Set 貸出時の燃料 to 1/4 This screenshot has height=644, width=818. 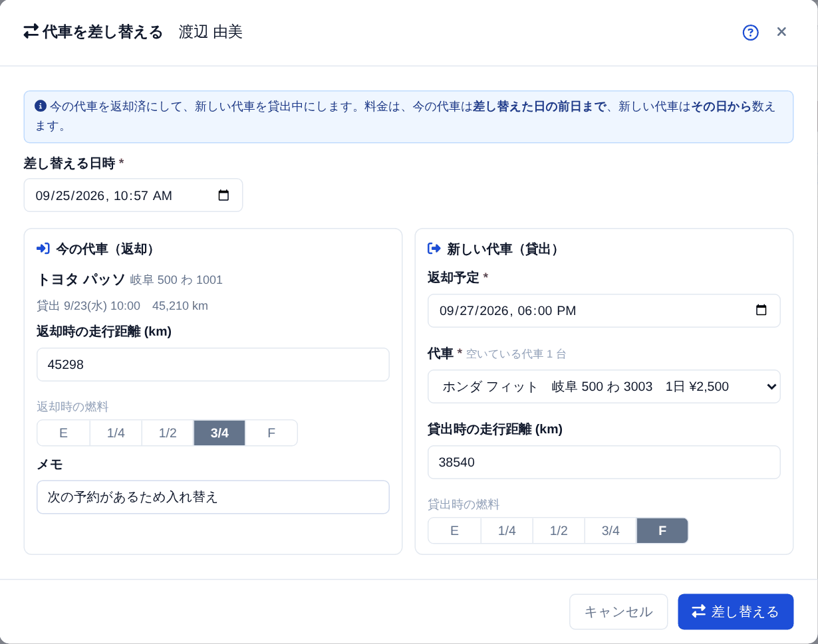(507, 530)
